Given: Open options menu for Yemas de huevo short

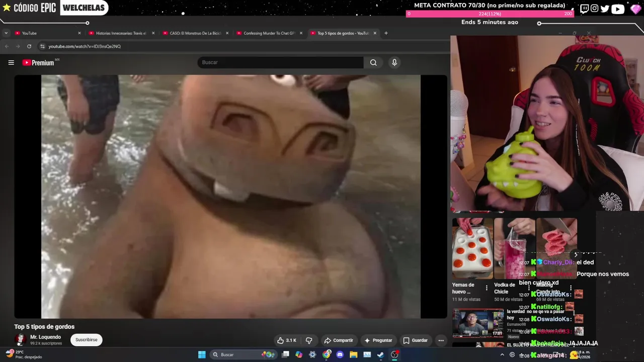Looking at the screenshot, I should click(487, 288).
